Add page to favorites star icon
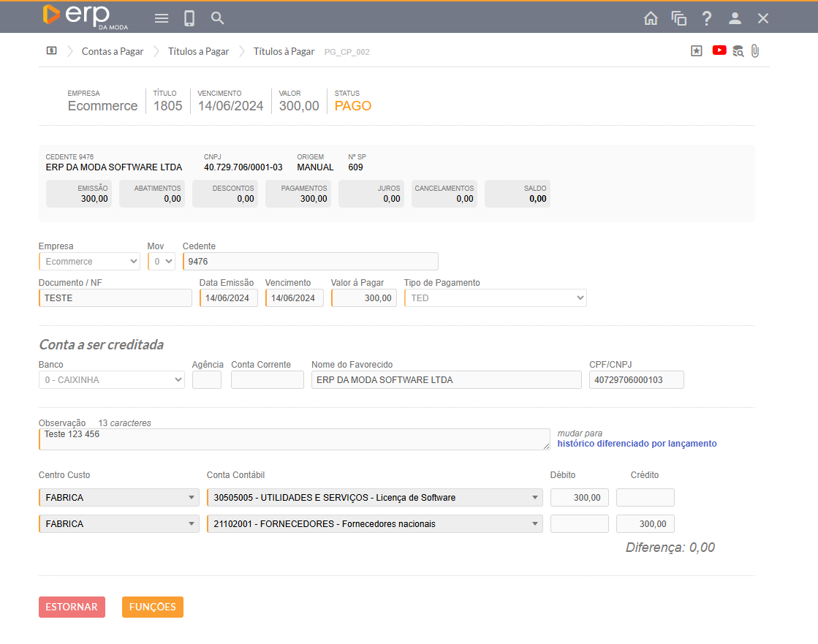The height and width of the screenshot is (644, 818). click(696, 51)
